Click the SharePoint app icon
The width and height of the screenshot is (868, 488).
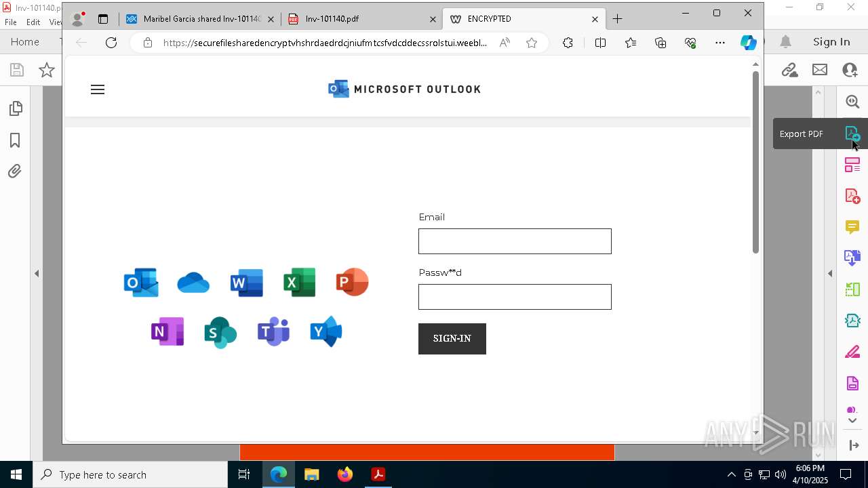tap(220, 332)
